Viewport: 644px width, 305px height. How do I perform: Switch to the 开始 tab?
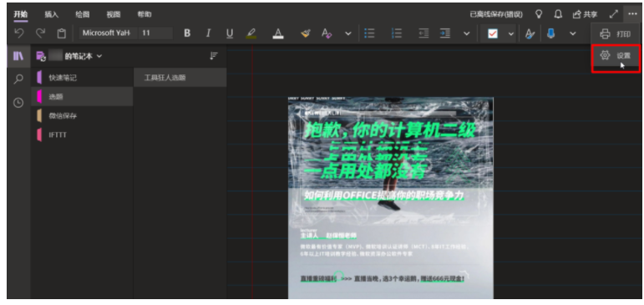click(21, 14)
